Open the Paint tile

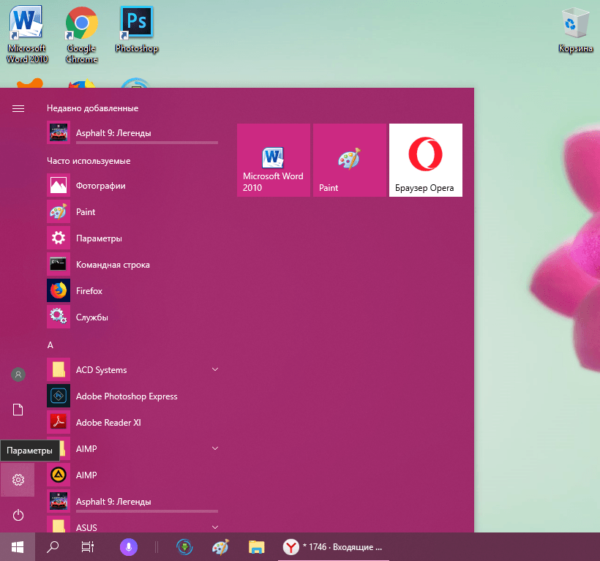point(349,160)
